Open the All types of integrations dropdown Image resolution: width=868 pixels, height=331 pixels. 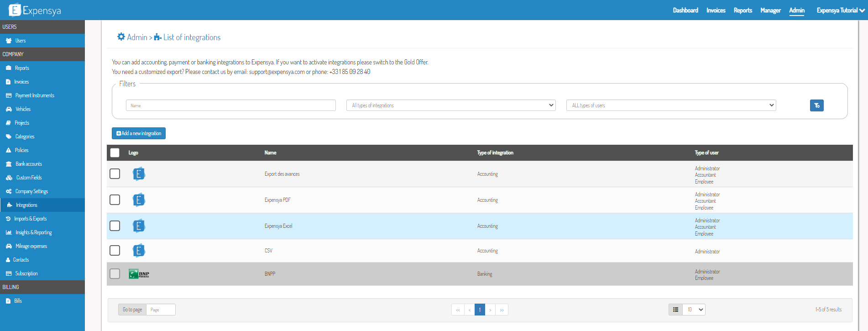451,105
